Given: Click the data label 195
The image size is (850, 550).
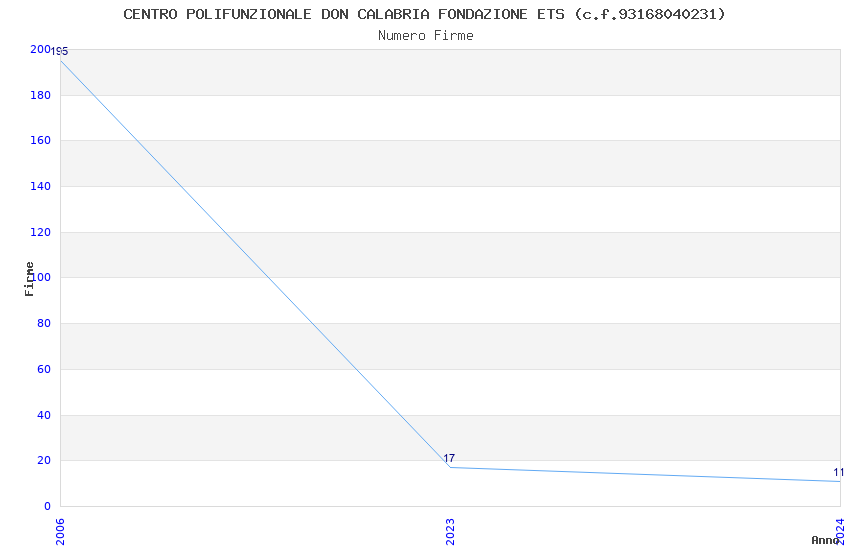Looking at the screenshot, I should click(x=60, y=51).
